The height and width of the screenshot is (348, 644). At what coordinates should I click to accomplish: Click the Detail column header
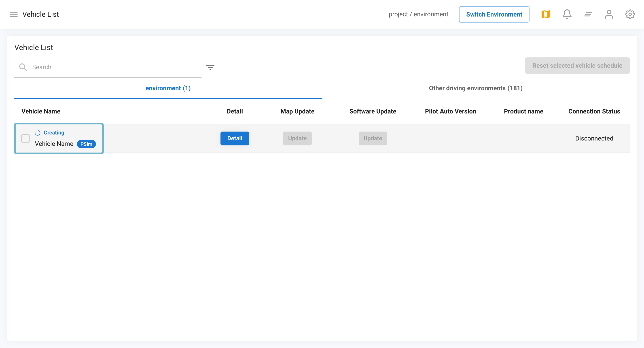(235, 111)
